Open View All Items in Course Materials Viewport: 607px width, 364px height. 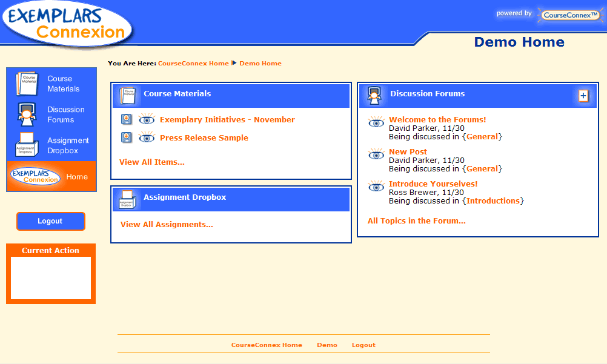point(152,162)
